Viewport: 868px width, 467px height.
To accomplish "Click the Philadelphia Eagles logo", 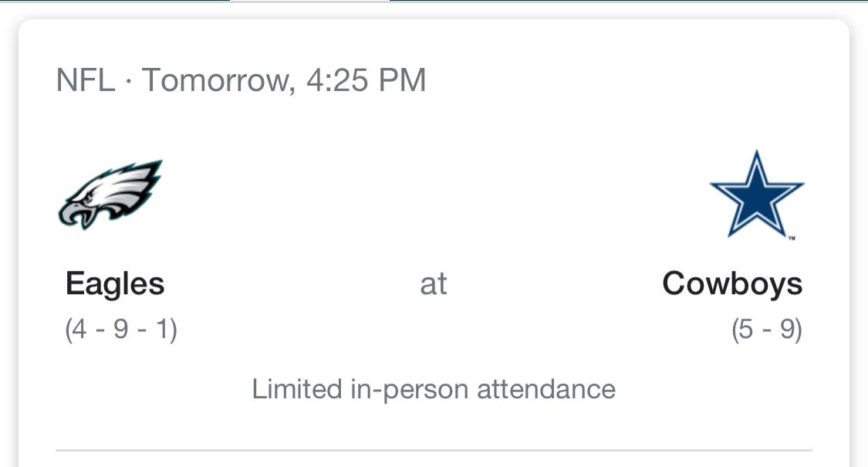I will click(x=110, y=195).
